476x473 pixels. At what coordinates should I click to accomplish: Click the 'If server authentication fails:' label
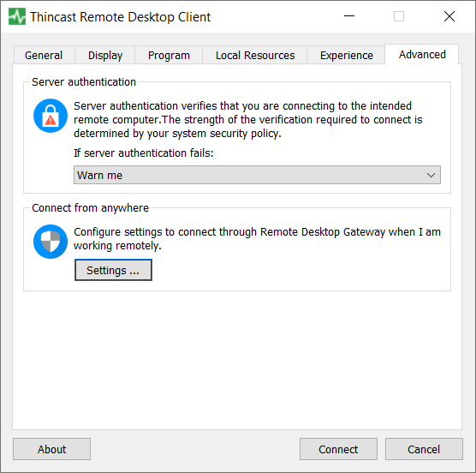(144, 153)
